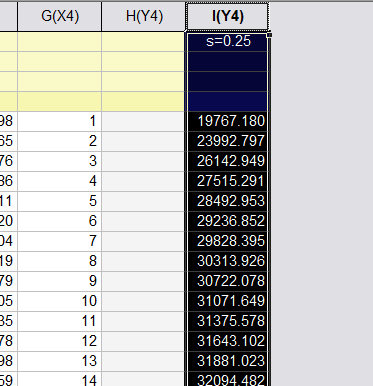The image size is (373, 386).
Task: Click G(X4) cell containing 6
Action: click(60, 221)
